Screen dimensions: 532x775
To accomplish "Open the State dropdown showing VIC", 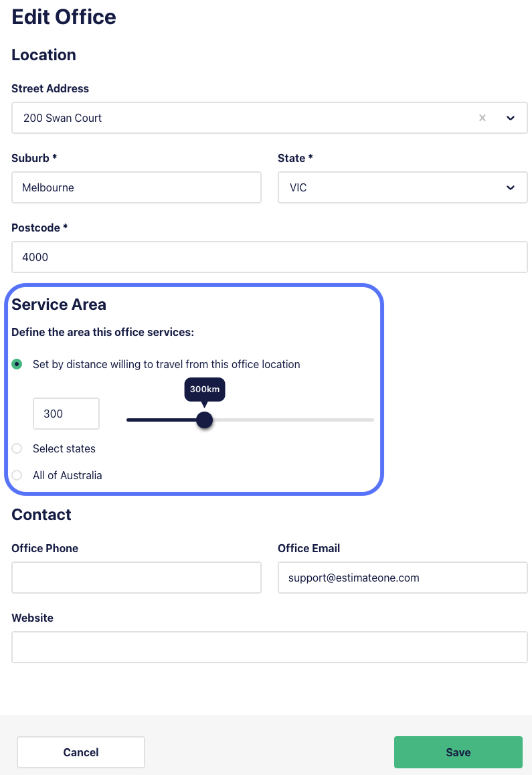I will tap(402, 187).
